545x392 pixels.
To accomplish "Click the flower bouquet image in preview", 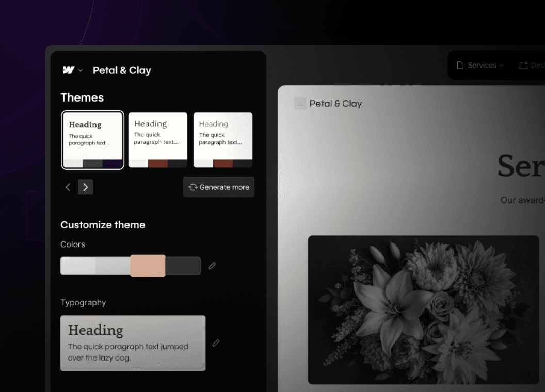I will click(423, 310).
